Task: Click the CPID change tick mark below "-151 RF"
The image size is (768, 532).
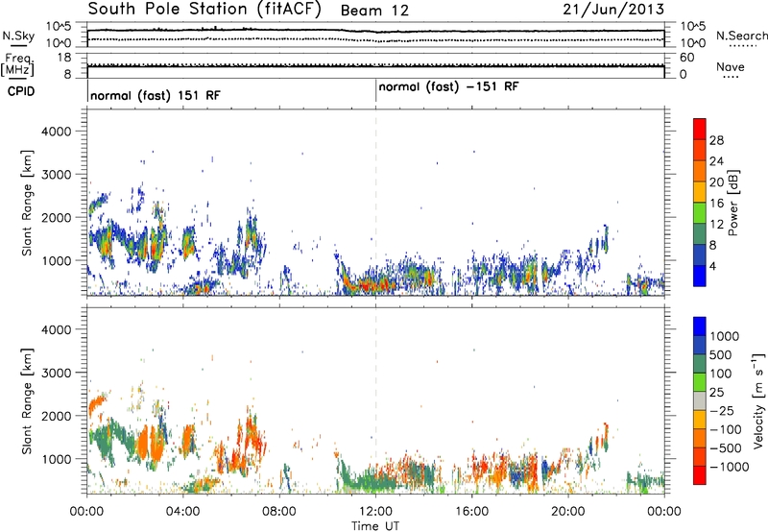Action: (375, 90)
